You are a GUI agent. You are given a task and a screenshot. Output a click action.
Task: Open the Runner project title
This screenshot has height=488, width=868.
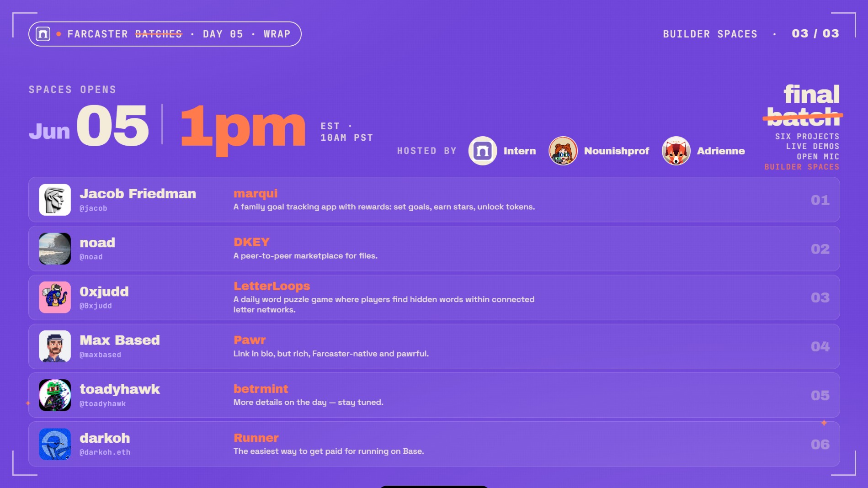point(256,438)
